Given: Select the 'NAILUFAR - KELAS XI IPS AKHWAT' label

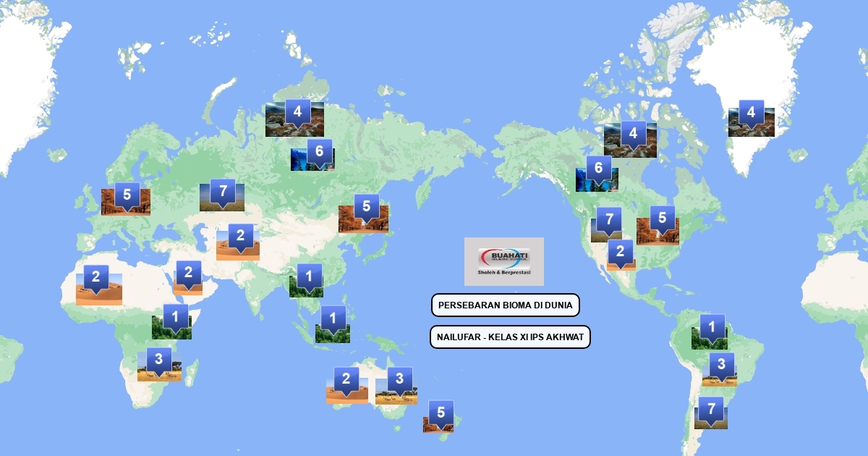Looking at the screenshot, I should coord(510,337).
